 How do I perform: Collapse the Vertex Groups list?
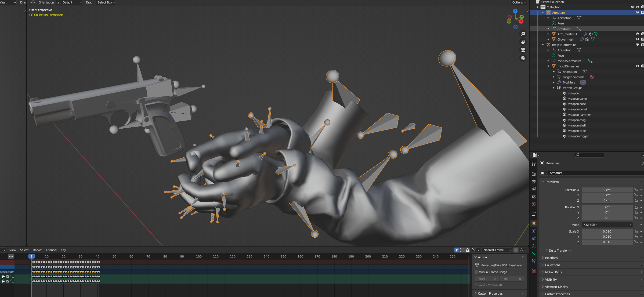click(x=553, y=88)
